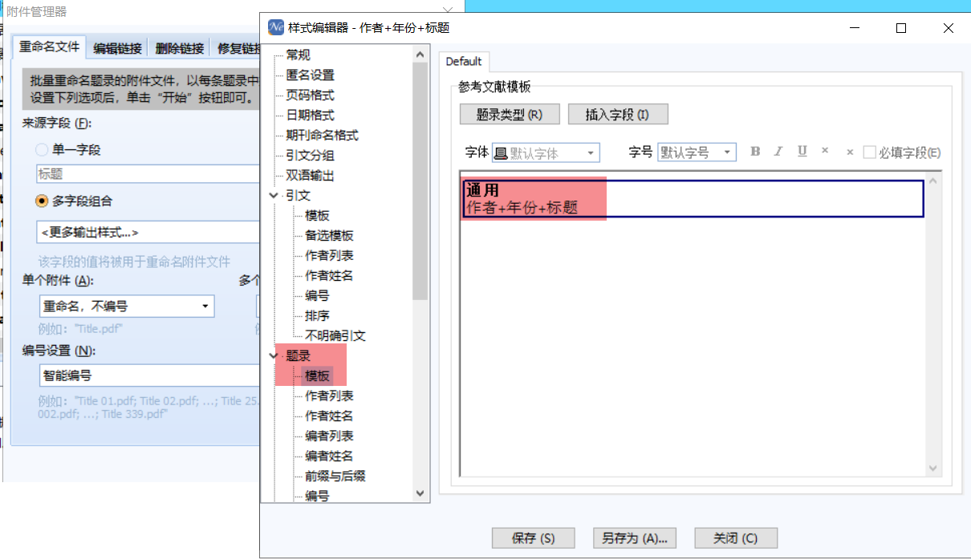
Task: Collapse the 引文 tree node
Action: click(274, 195)
